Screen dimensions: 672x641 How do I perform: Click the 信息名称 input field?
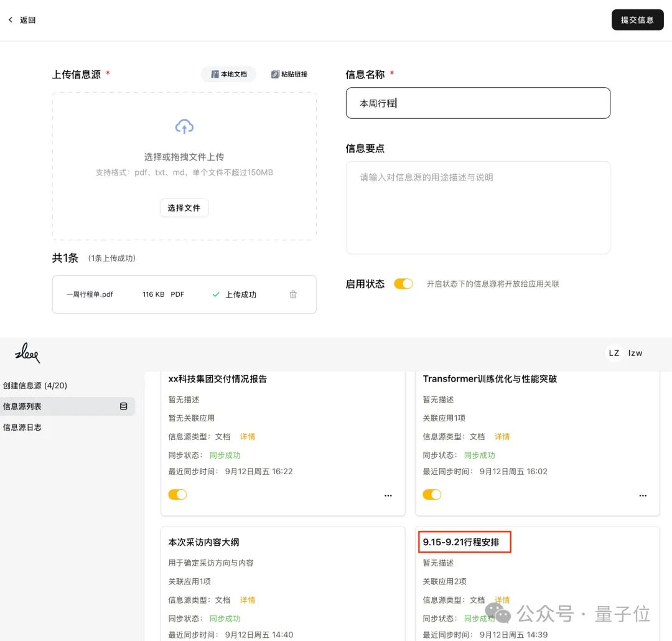pos(478,103)
